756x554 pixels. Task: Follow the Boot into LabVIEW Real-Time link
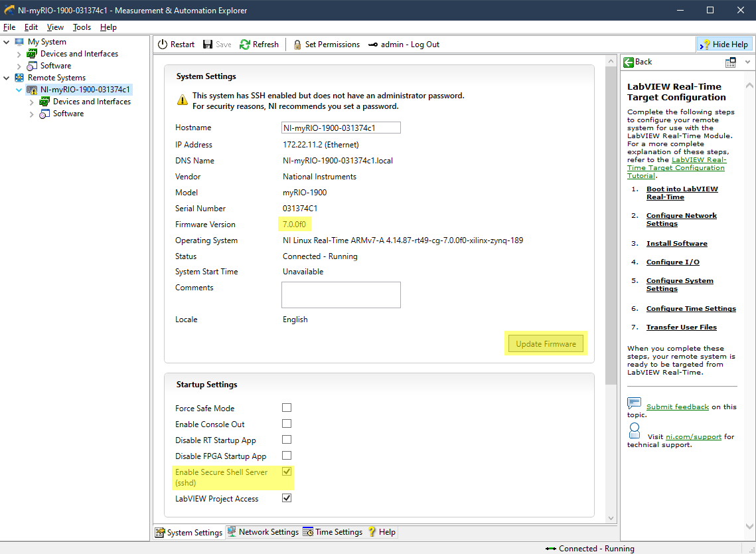point(682,193)
